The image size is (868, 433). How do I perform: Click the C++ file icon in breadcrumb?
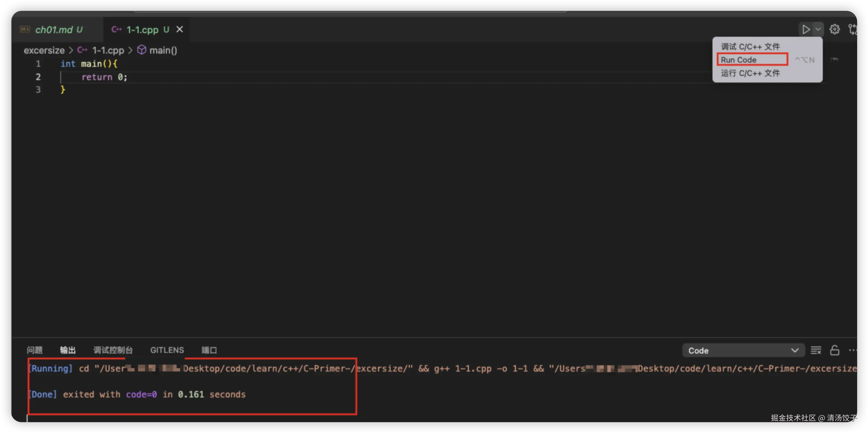pyautogui.click(x=82, y=50)
